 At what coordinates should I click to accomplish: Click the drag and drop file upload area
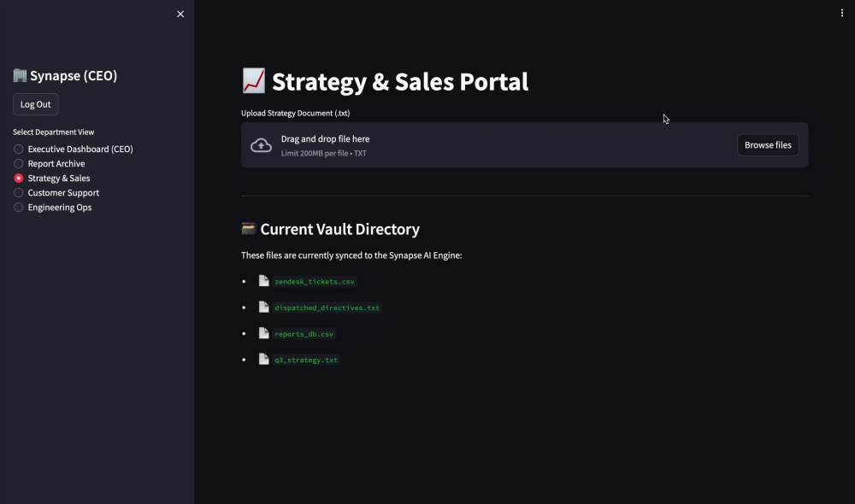[x=525, y=145]
